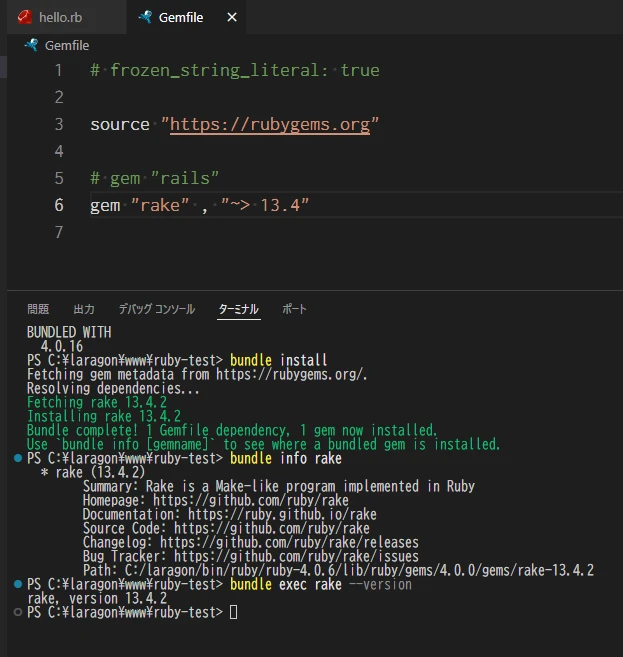Click the bundle exec rake --version command
Image resolution: width=623 pixels, height=657 pixels.
321,584
